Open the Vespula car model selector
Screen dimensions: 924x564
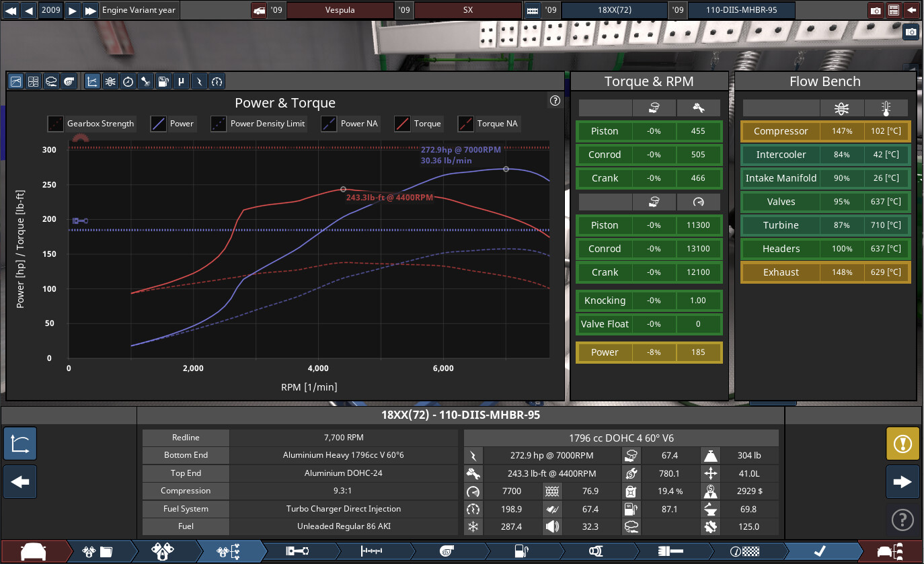point(340,11)
